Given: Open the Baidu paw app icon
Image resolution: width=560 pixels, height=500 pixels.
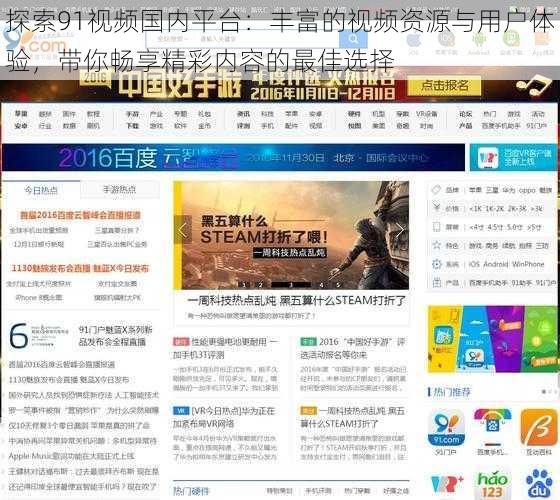Looking at the screenshot, I should (x=539, y=485).
